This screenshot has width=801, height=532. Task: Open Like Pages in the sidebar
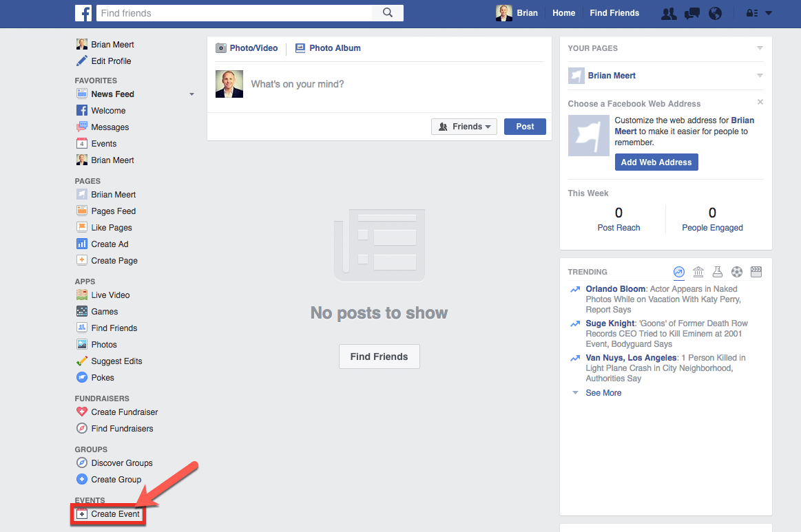click(111, 227)
